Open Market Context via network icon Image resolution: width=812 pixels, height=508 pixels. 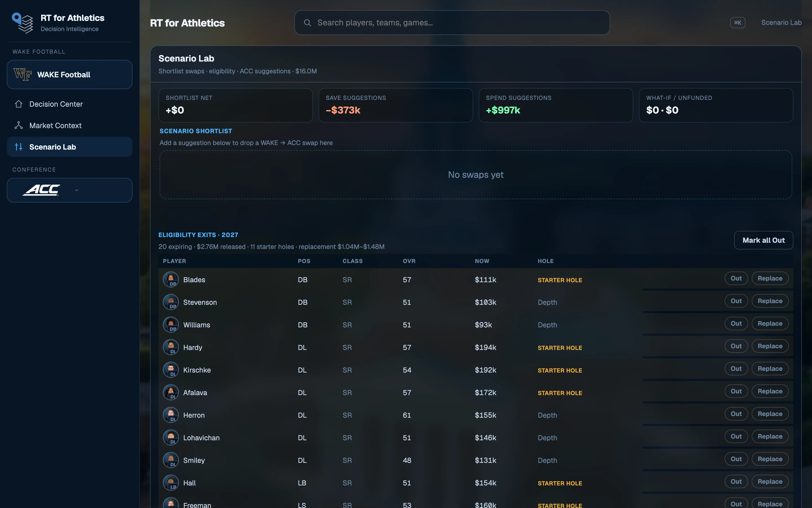click(18, 125)
